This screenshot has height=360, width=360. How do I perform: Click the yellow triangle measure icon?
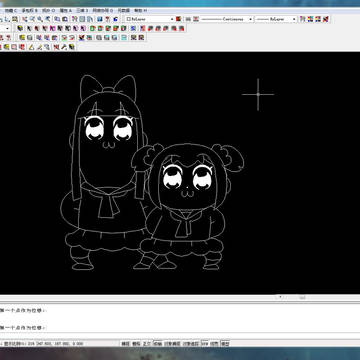click(31, 47)
